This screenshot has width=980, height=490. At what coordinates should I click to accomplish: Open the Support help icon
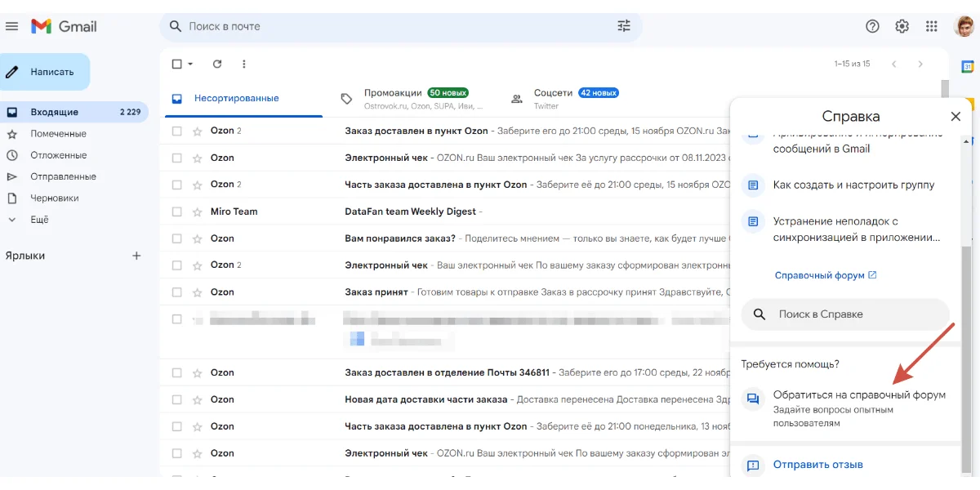pos(872,26)
